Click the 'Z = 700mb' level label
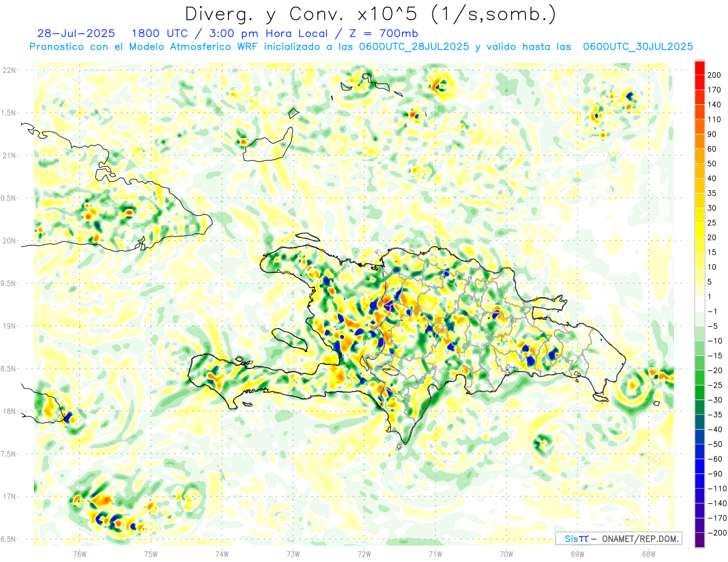This screenshot has width=728, height=562. [x=383, y=34]
